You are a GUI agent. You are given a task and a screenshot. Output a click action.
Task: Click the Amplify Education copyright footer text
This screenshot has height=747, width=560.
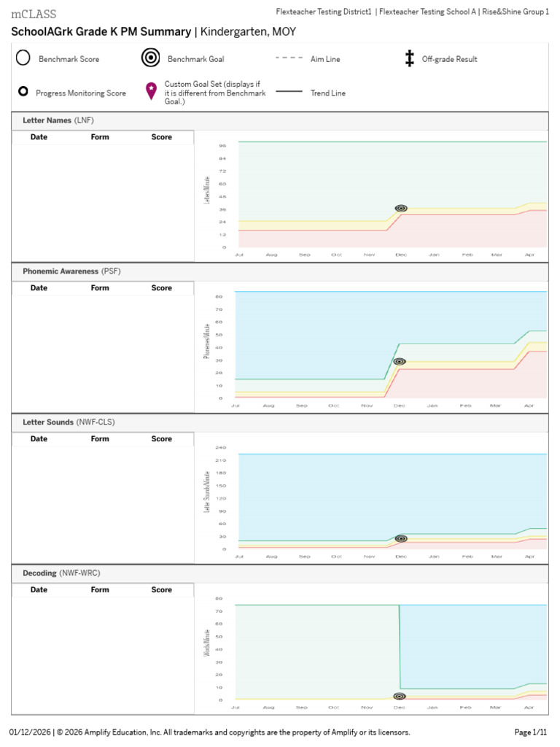pyautogui.click(x=233, y=732)
